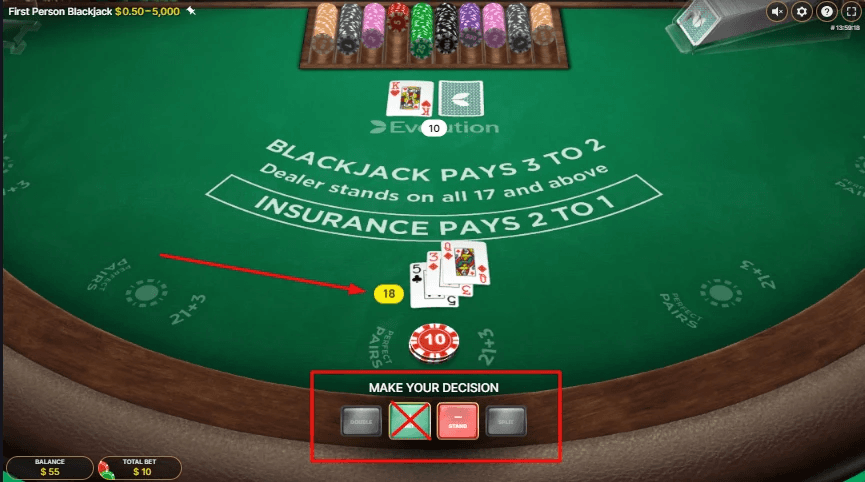This screenshot has height=482, width=865.
Task: Click the right empty betting circle
Action: (720, 293)
